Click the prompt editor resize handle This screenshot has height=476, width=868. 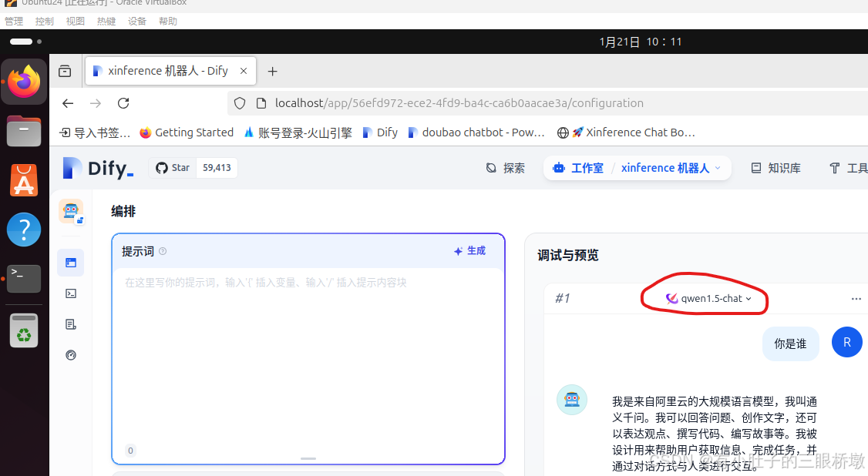point(308,458)
